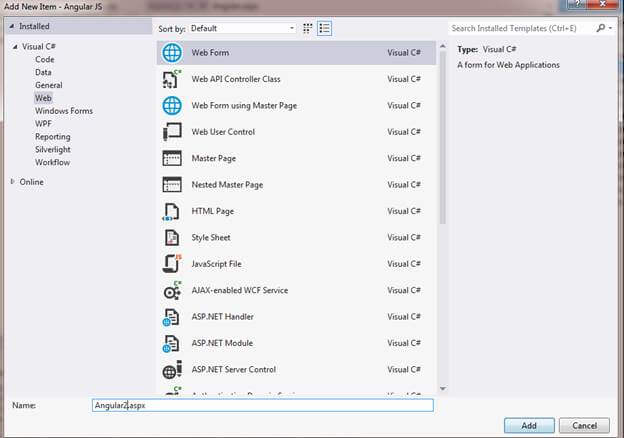Select Nested Master Page text
The height and width of the screenshot is (438, 624).
point(227,185)
